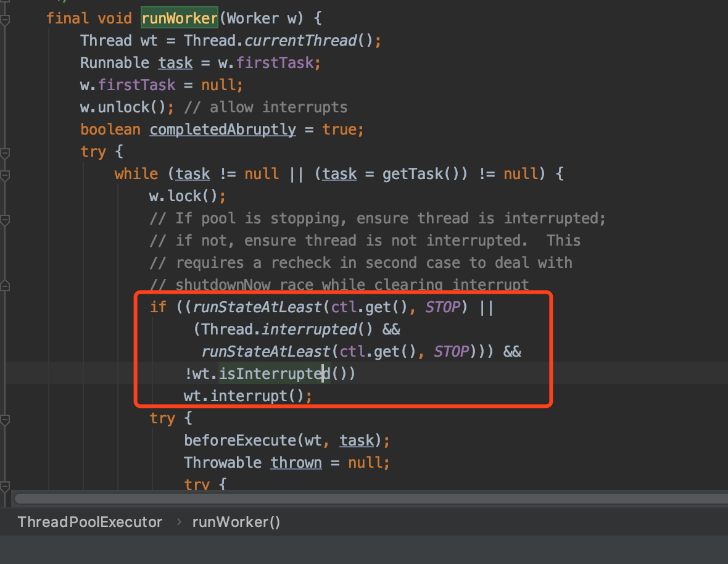This screenshot has height=564, width=728.
Task: Click 'task' argument inside beforeExecute
Action: (357, 441)
